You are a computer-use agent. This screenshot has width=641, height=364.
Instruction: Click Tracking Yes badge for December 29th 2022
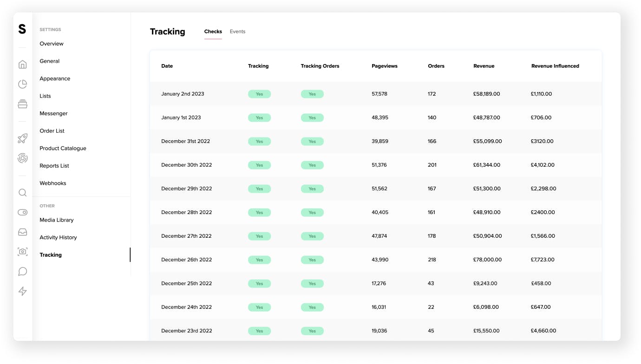tap(259, 188)
